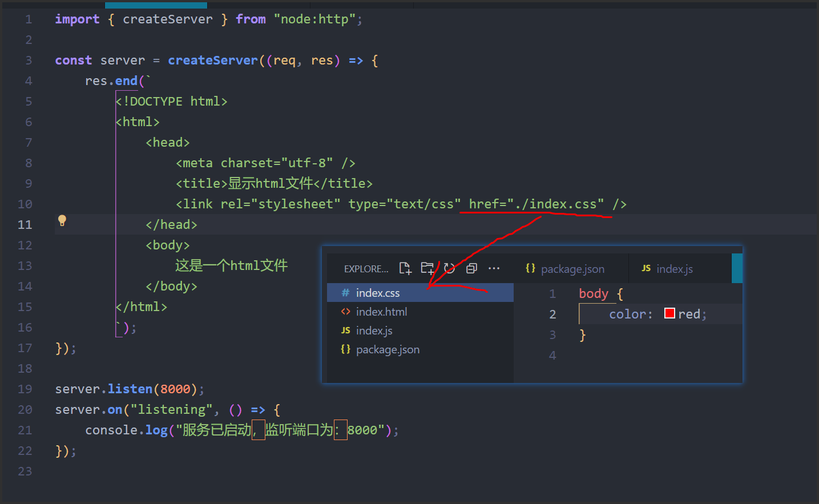Image resolution: width=819 pixels, height=504 pixels.
Task: Click Collapse Folders icon in Explorer
Action: 471,268
